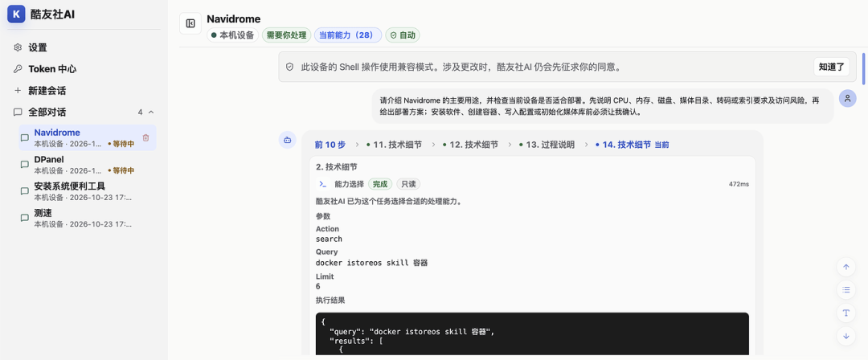Open the DPanel conversation
The height and width of the screenshot is (360, 868).
(88, 165)
